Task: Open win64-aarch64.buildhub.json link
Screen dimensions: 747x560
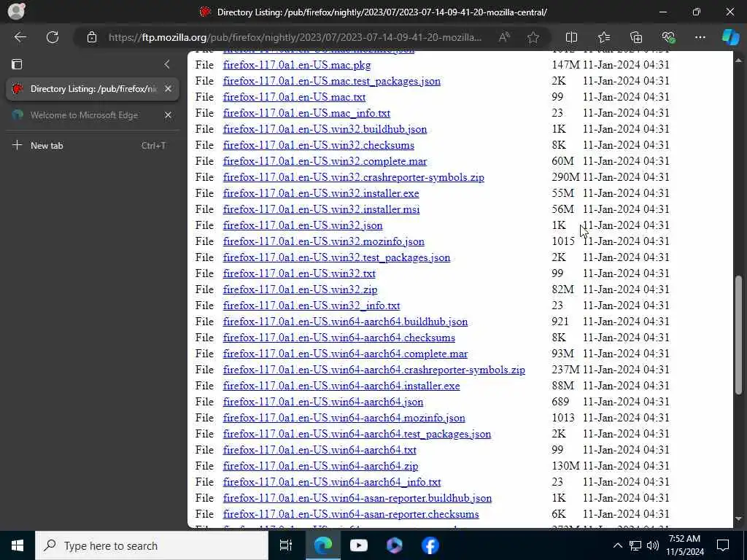Action: pyautogui.click(x=345, y=322)
